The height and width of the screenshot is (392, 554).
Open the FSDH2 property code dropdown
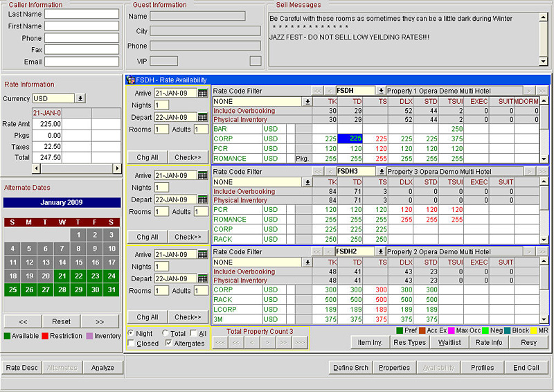point(380,251)
